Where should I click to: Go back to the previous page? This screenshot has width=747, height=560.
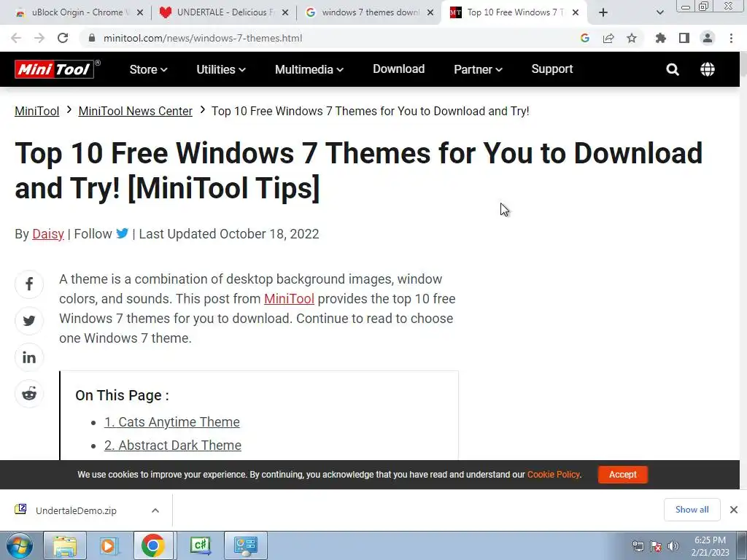tap(16, 38)
